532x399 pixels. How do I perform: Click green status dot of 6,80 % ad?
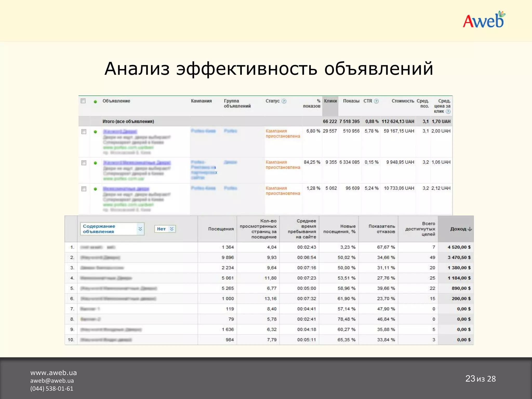pos(95,132)
